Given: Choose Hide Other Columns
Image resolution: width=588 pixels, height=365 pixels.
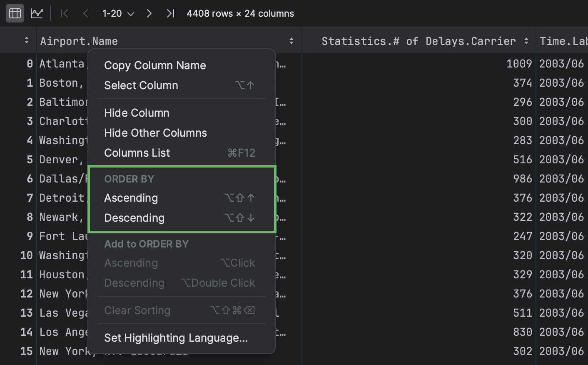Looking at the screenshot, I should click(x=155, y=132).
